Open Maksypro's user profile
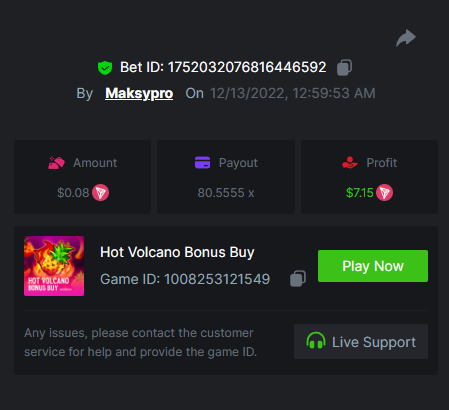The image size is (449, 410). click(x=139, y=93)
